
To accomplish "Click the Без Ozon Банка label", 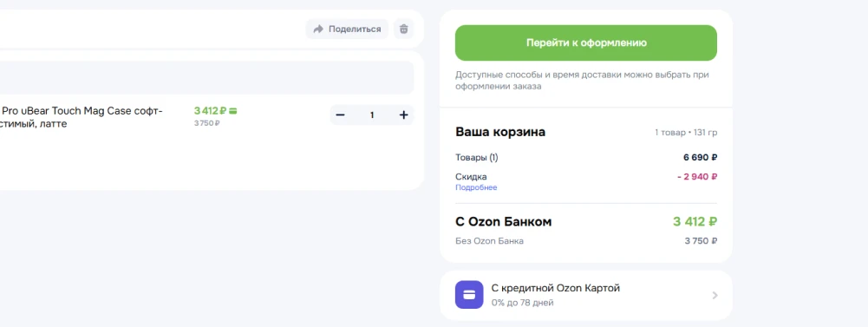I will tap(489, 241).
